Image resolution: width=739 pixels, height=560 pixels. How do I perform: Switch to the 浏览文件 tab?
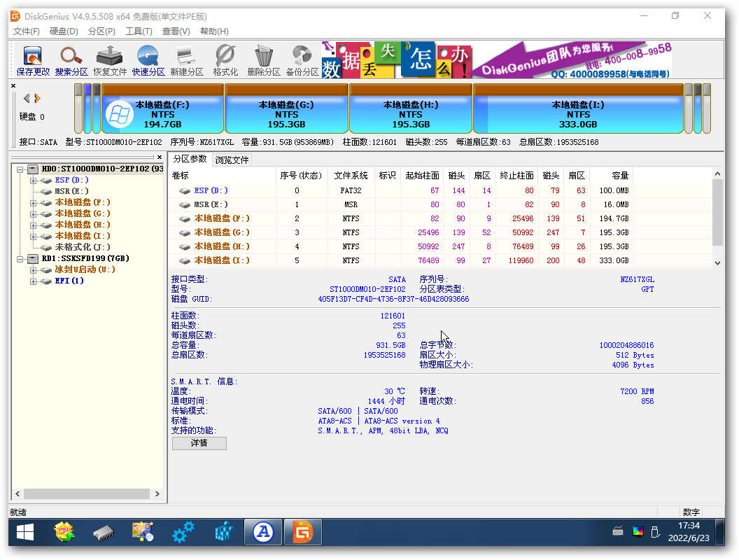[232, 160]
